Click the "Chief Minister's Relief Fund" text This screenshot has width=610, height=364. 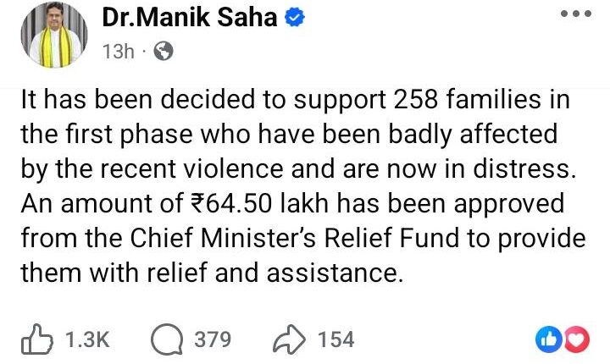[x=279, y=239]
